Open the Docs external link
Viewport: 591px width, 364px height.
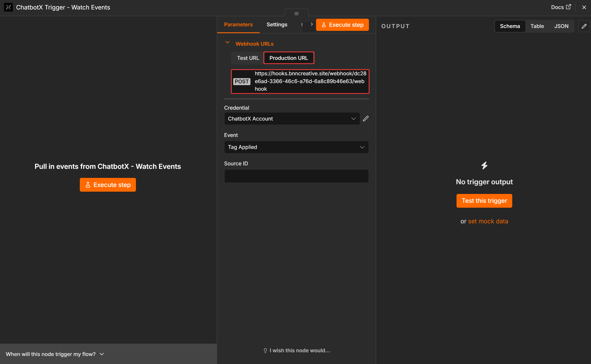point(561,7)
